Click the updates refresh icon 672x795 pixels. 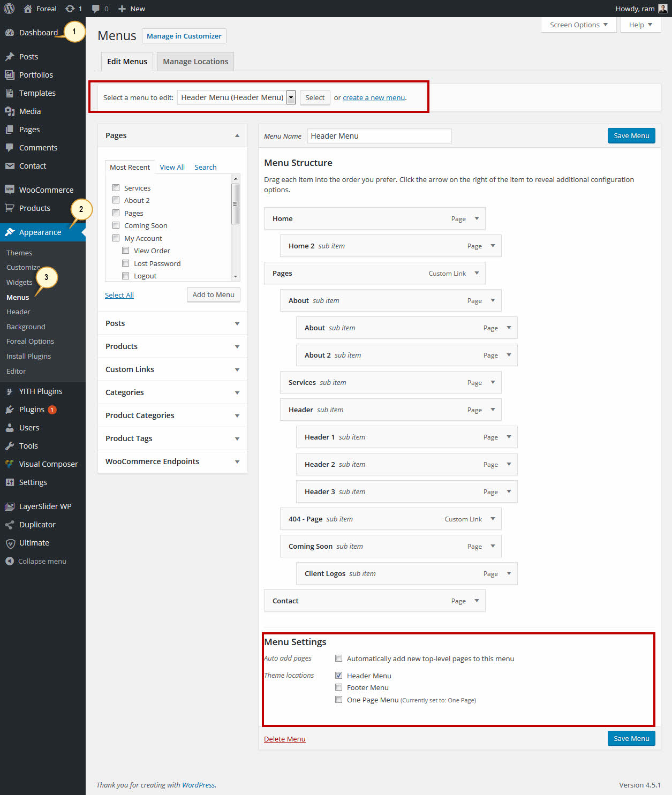70,9
